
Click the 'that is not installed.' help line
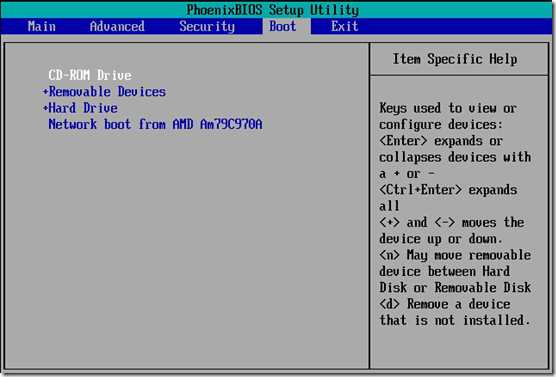(455, 320)
